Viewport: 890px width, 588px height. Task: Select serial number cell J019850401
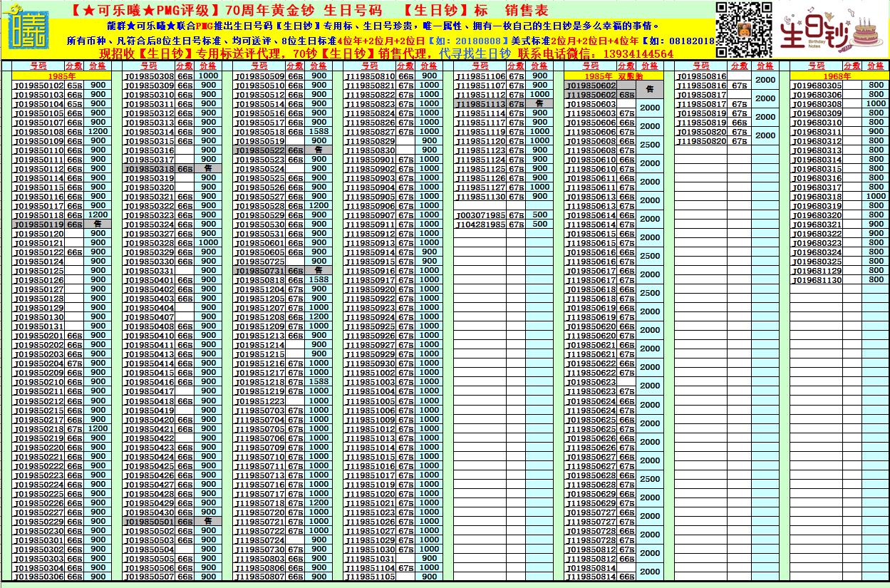click(x=150, y=280)
